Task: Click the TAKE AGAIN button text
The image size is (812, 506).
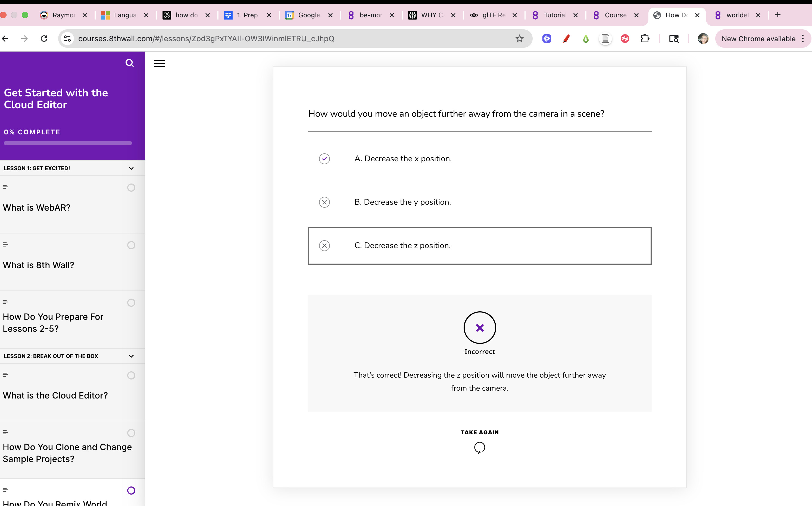Action: (479, 432)
